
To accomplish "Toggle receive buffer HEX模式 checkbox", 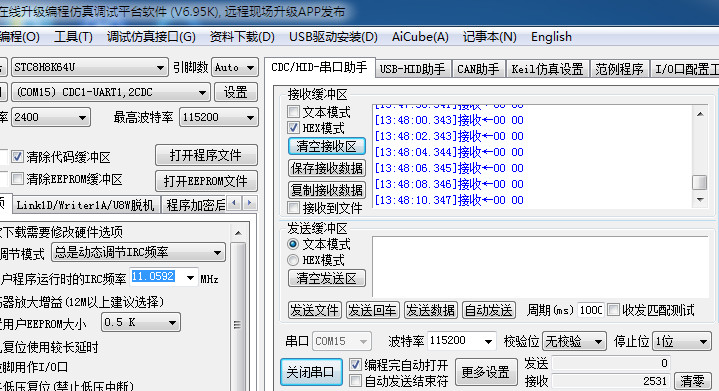I will click(x=293, y=127).
